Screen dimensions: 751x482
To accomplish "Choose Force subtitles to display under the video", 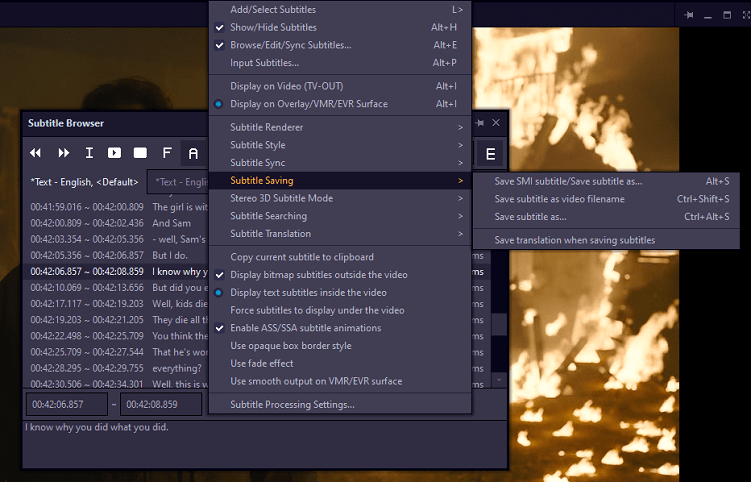I will coord(340,310).
